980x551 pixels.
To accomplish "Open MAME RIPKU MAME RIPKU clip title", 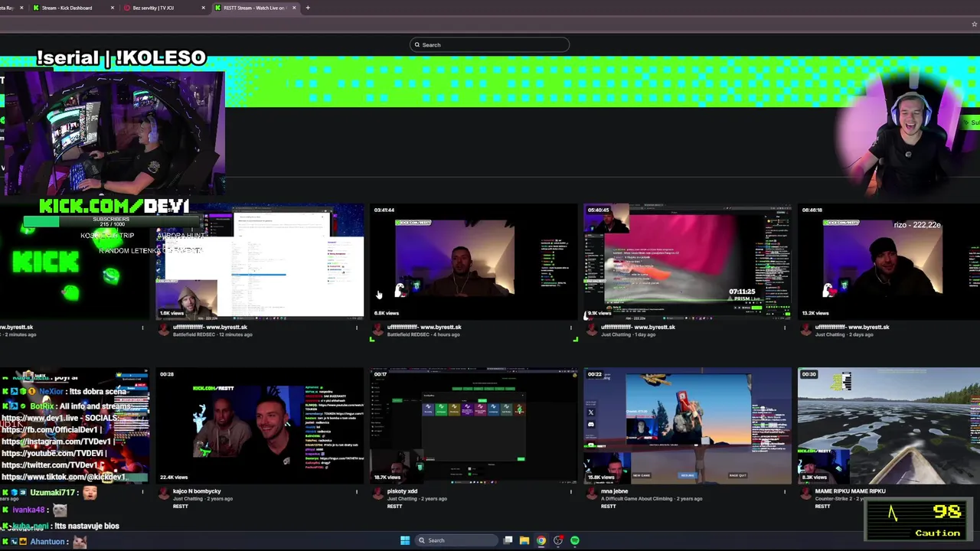I will pos(850,491).
